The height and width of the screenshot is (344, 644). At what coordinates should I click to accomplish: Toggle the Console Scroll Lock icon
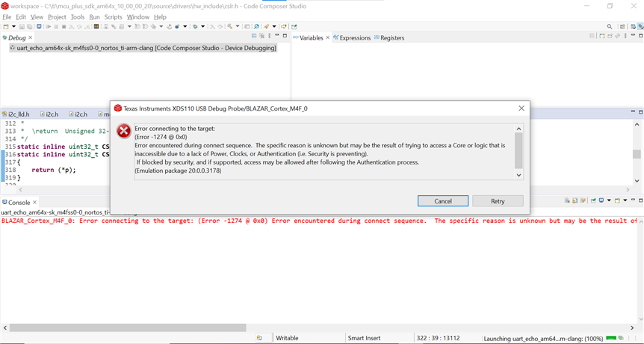tap(575, 200)
